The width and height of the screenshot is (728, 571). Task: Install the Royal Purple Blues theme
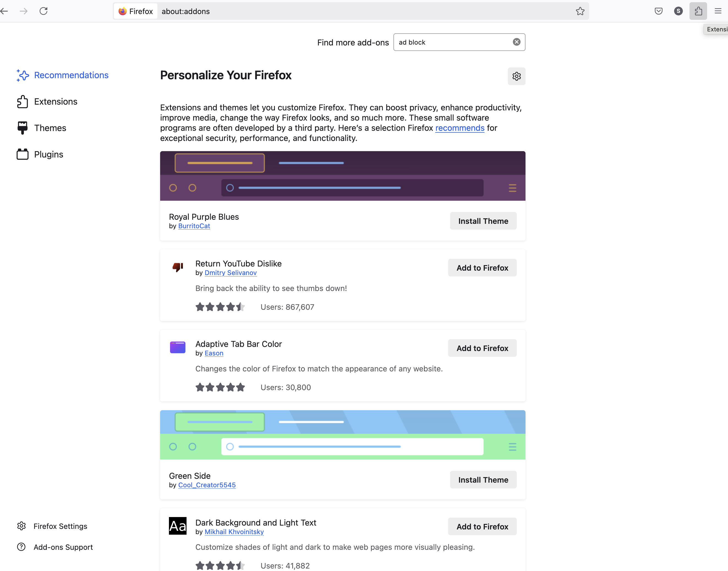pos(483,221)
